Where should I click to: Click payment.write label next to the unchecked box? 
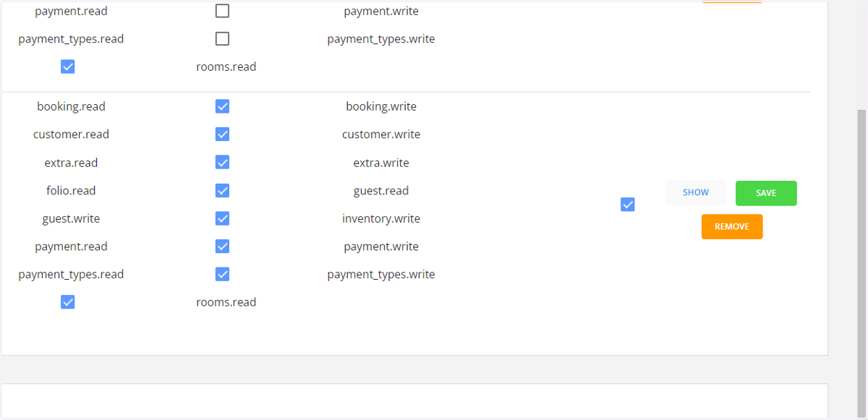[381, 11]
